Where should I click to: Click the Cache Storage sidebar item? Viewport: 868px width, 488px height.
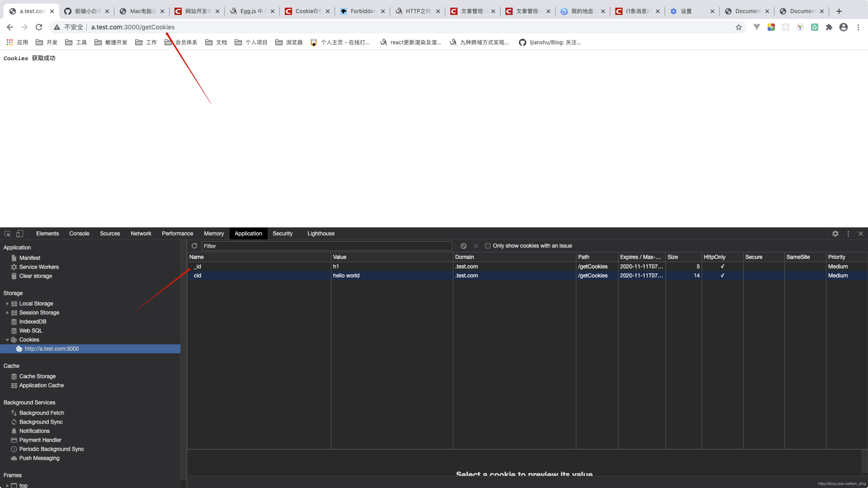(x=37, y=376)
